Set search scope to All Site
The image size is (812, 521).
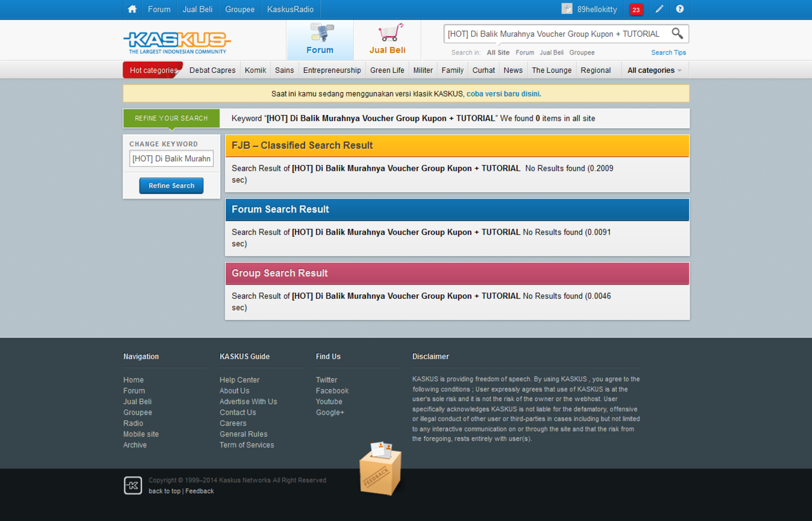tap(498, 53)
